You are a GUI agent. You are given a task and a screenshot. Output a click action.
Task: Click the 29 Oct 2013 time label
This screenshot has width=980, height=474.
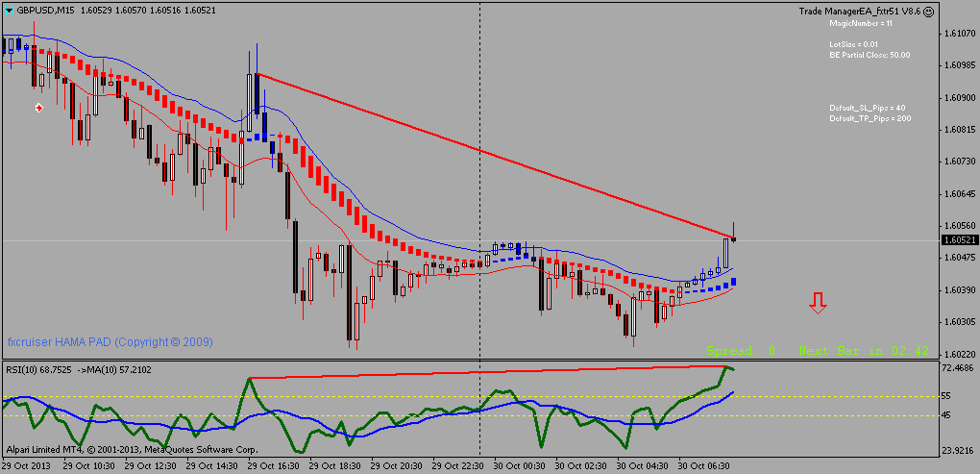[26, 466]
